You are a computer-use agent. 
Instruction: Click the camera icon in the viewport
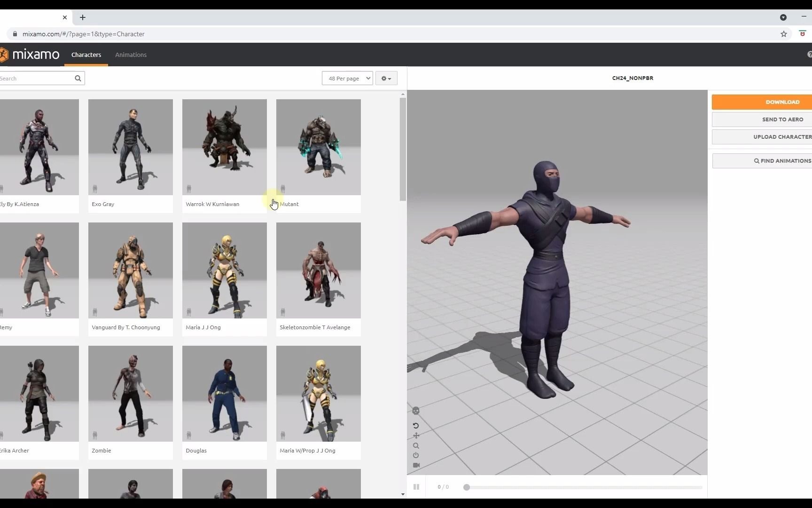pos(416,465)
